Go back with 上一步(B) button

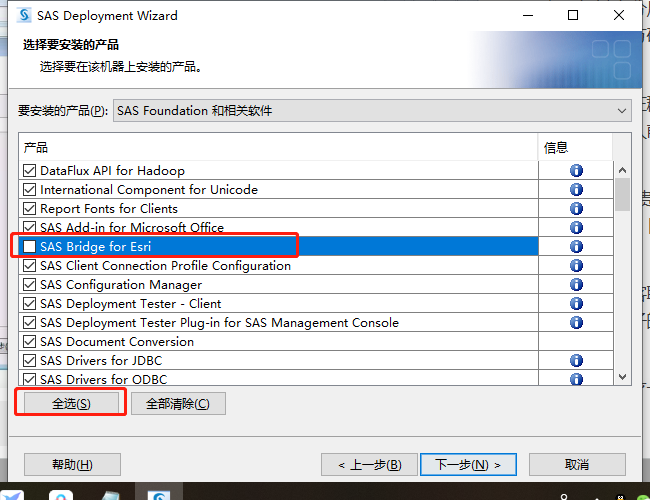coord(369,464)
